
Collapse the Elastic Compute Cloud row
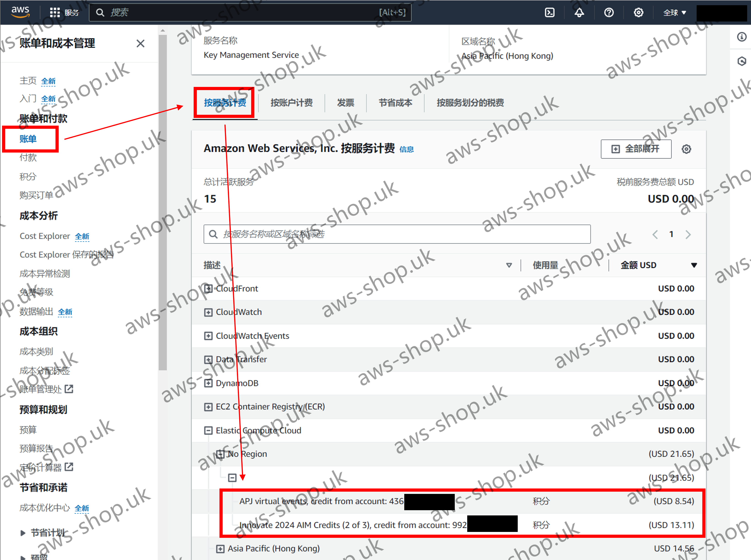[x=208, y=431]
